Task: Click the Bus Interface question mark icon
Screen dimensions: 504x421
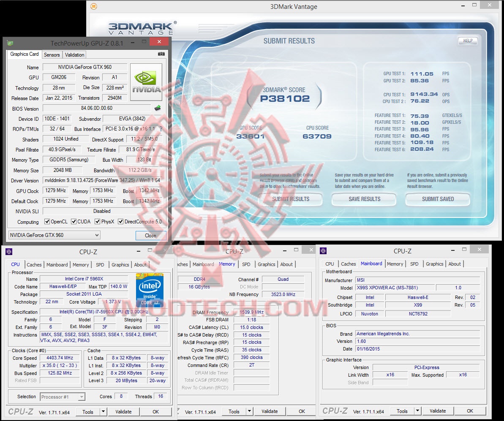Action: click(161, 128)
